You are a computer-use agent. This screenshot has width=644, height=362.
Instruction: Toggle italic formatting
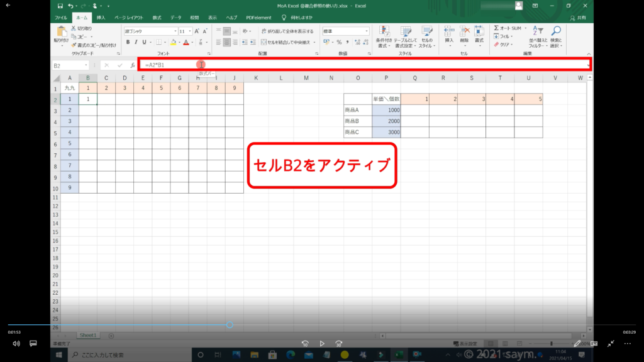tap(136, 42)
